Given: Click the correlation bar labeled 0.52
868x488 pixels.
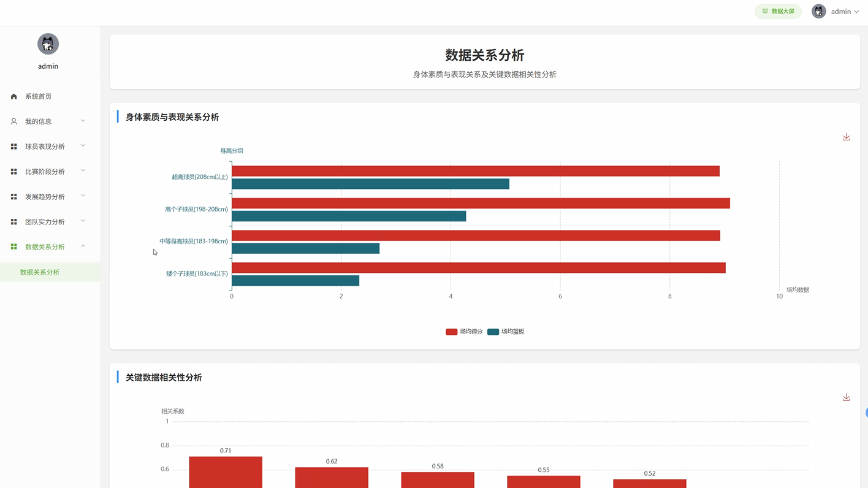Looking at the screenshot, I should 650,484.
